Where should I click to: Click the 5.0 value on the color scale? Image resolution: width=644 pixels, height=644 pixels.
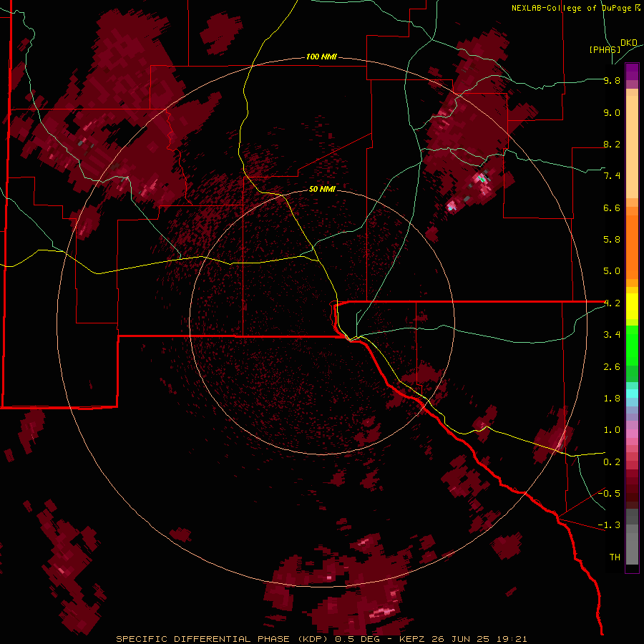coord(612,271)
